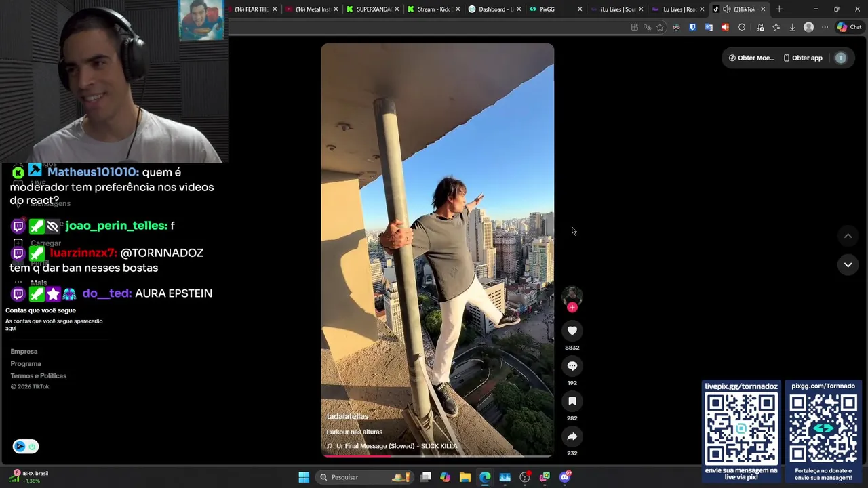Follow the creator via red plus badge
This screenshot has width=868, height=488.
click(572, 307)
